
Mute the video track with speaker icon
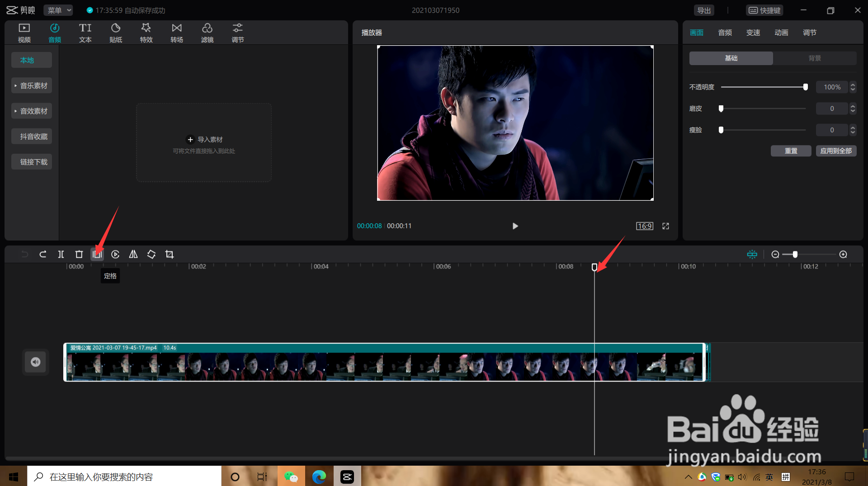(36, 362)
